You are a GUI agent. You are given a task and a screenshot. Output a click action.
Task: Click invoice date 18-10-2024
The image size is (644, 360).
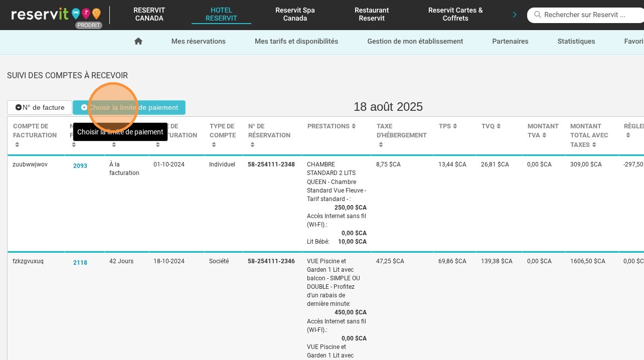[x=169, y=261]
